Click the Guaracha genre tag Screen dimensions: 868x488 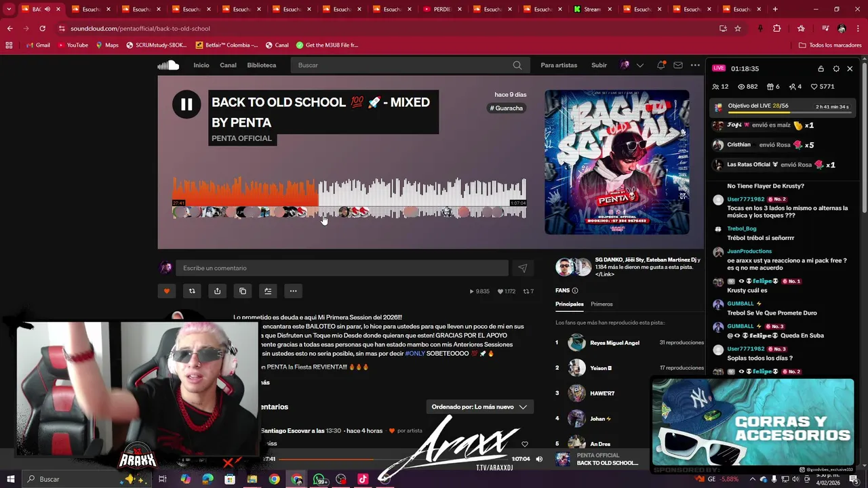click(507, 108)
